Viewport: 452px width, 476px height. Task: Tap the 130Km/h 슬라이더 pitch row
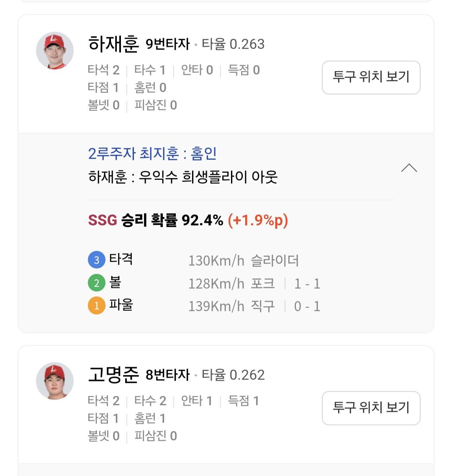coord(243,261)
